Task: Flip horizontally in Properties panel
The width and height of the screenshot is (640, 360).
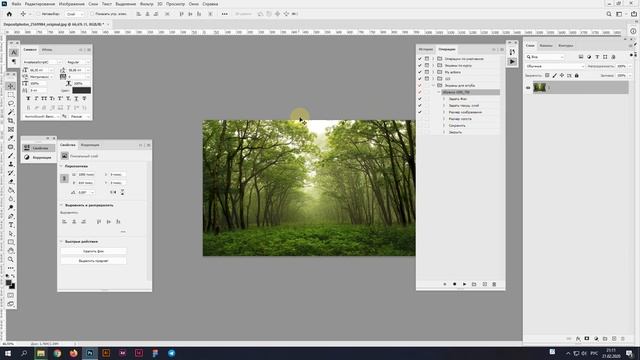Action: click(113, 192)
